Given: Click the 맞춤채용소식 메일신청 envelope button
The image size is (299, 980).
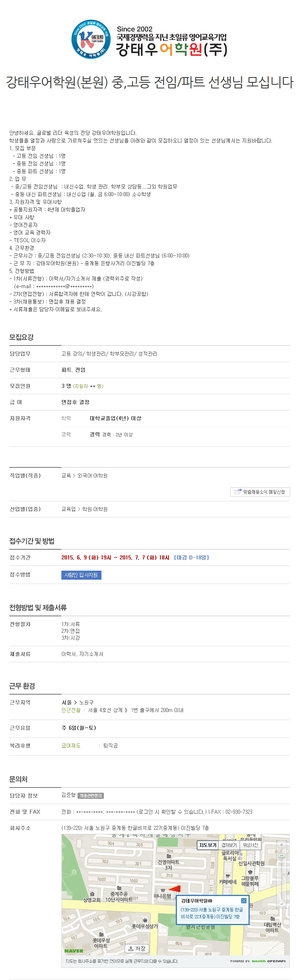Looking at the screenshot, I should [x=260, y=492].
